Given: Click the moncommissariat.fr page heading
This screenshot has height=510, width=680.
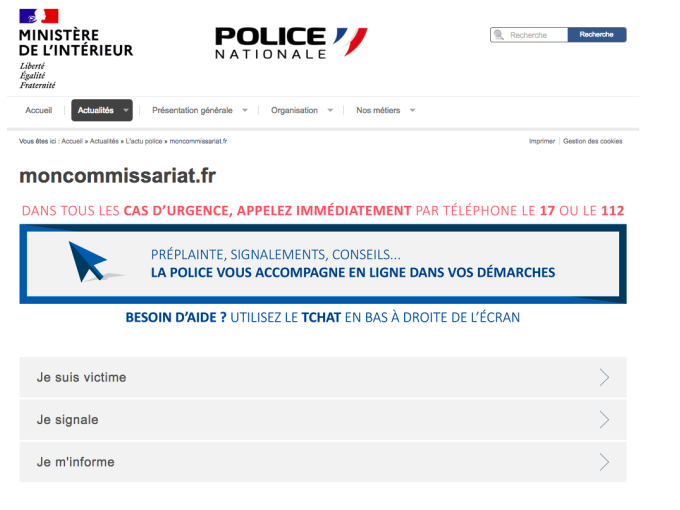Looking at the screenshot, I should pyautogui.click(x=118, y=176).
